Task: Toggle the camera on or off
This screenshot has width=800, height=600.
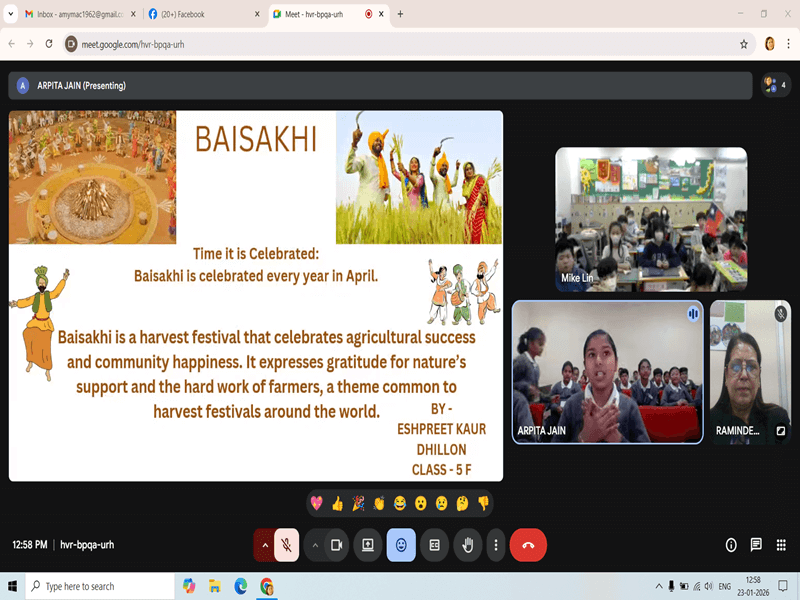Action: (x=337, y=545)
